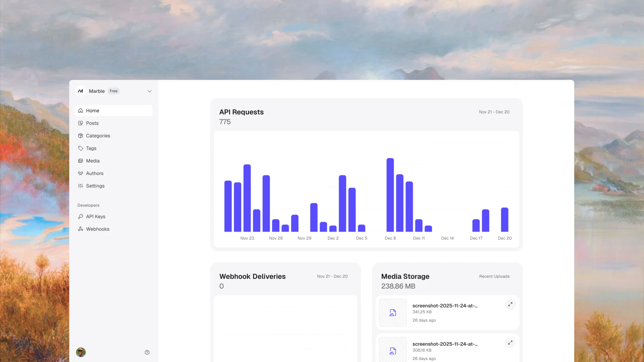This screenshot has height=362, width=644.
Task: Click the second upload's file thumbnail
Action: [392, 351]
